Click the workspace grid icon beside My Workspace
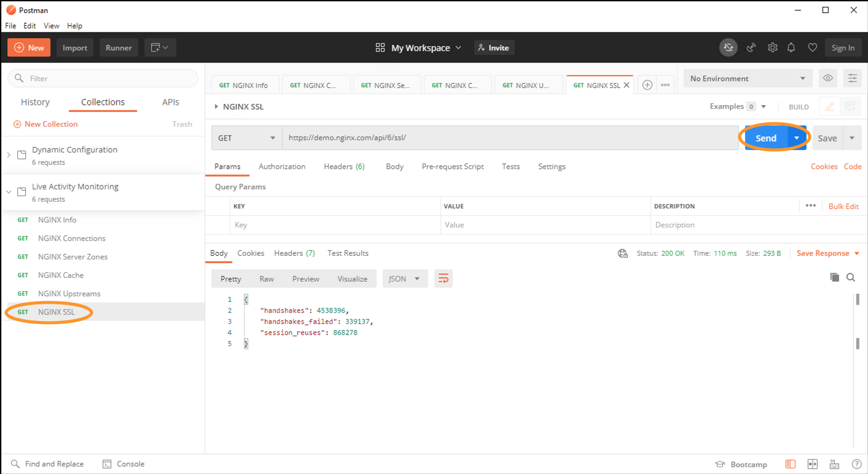868x474 pixels. [x=380, y=48]
